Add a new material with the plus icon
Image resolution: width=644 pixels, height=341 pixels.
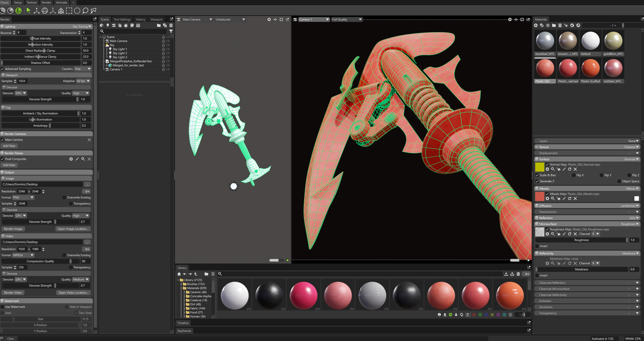(x=536, y=25)
